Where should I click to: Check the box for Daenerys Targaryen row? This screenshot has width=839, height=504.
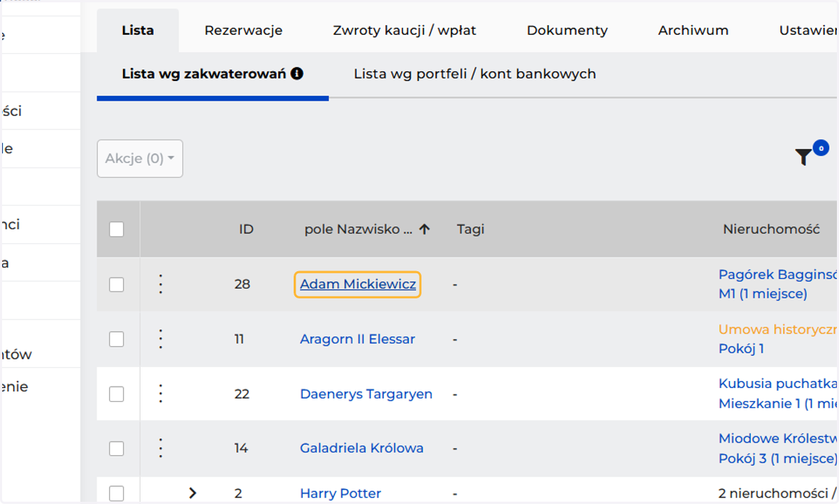117,394
